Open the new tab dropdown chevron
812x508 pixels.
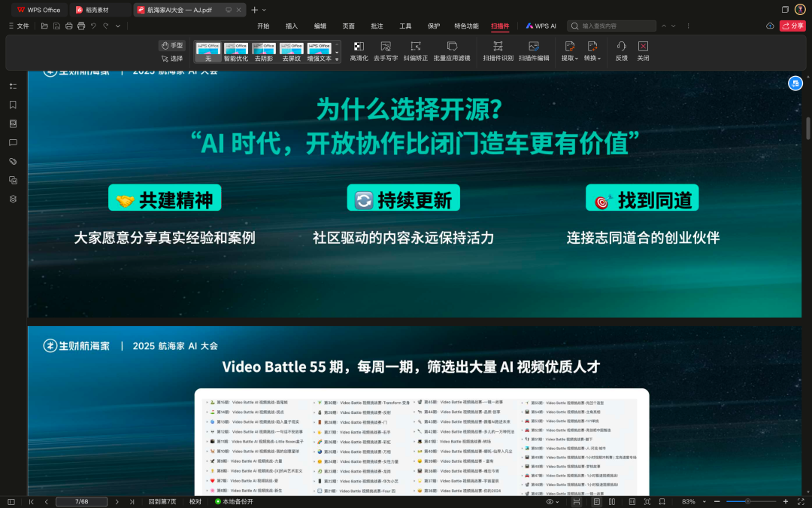pyautogui.click(x=264, y=10)
